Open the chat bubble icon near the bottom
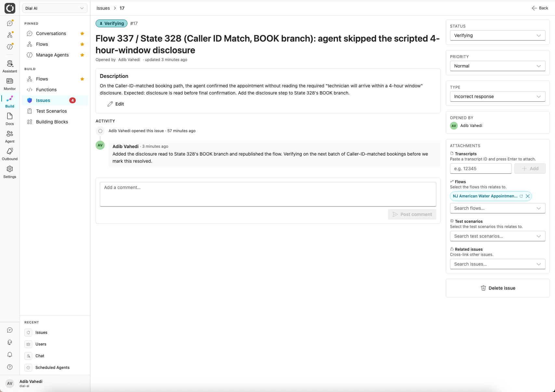 10,330
